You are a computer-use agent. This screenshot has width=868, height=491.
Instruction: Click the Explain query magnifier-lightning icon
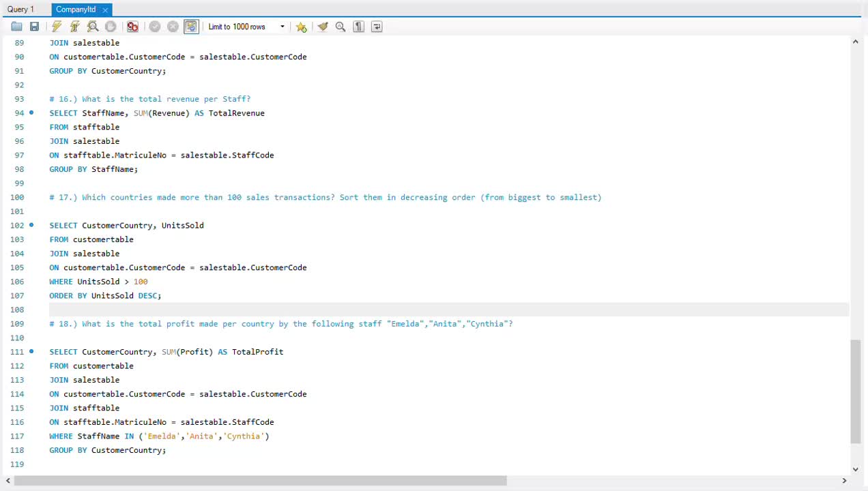(x=93, y=27)
